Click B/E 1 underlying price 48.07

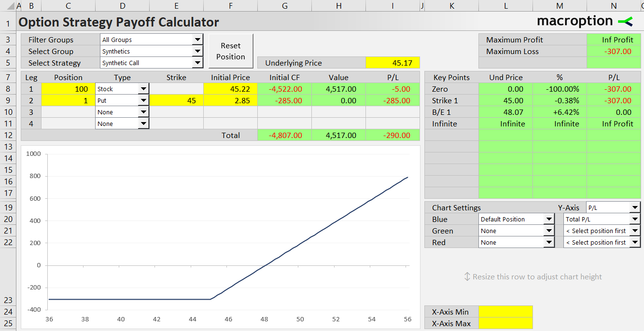click(x=505, y=112)
